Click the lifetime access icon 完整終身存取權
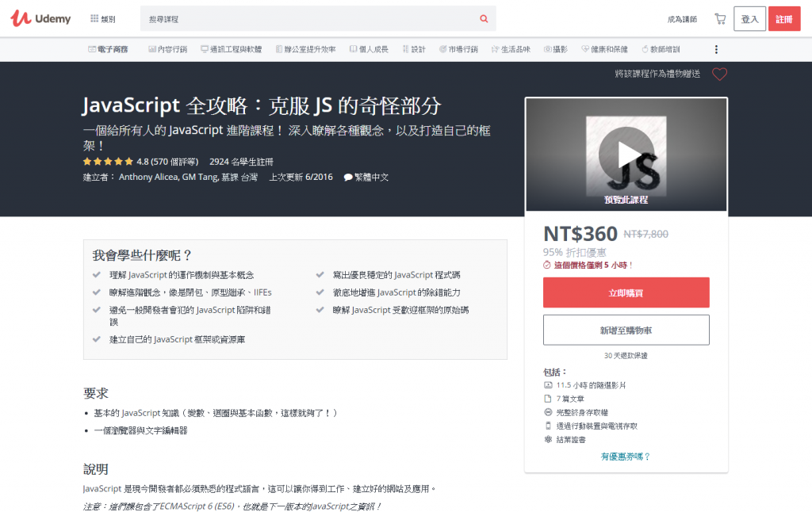812x512 pixels. 548,412
